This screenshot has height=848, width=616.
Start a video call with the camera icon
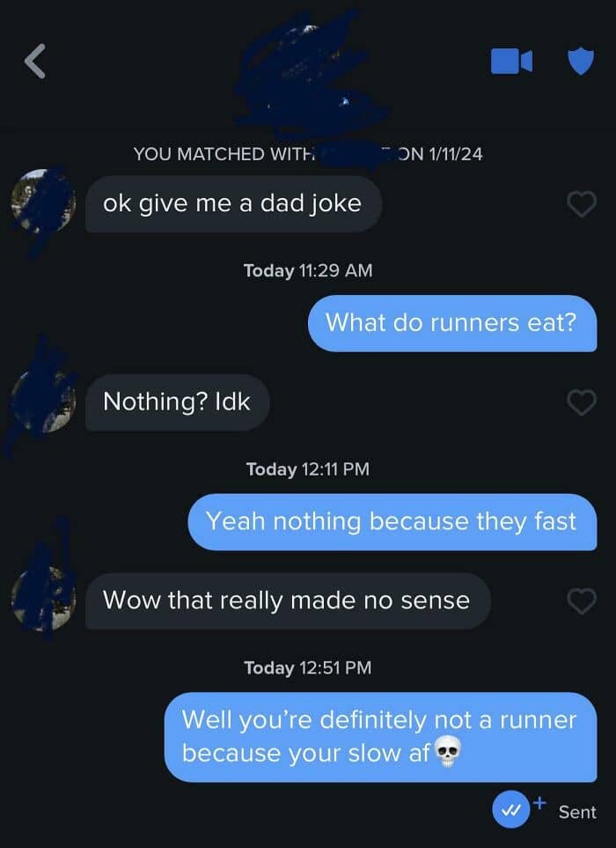click(511, 61)
